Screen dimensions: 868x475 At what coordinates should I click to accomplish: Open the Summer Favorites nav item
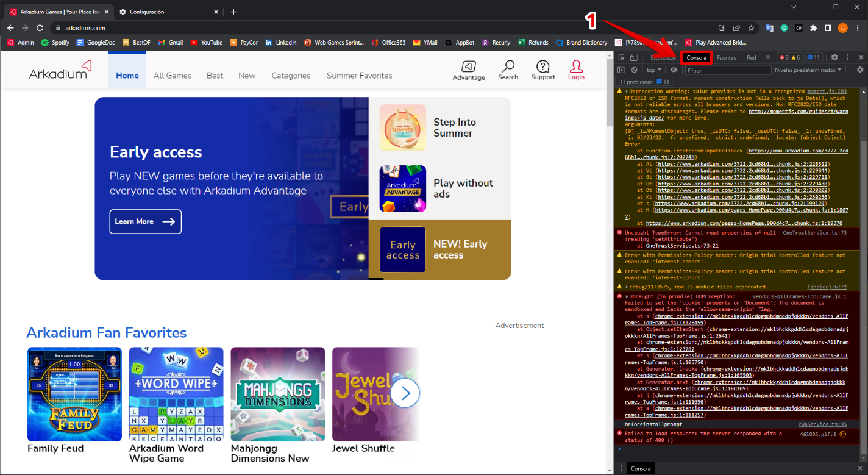(360, 76)
